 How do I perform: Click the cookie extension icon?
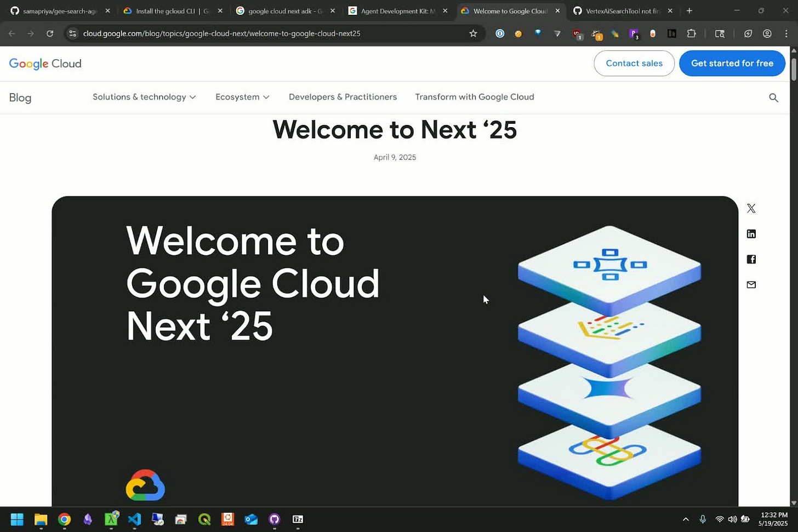[518, 33]
